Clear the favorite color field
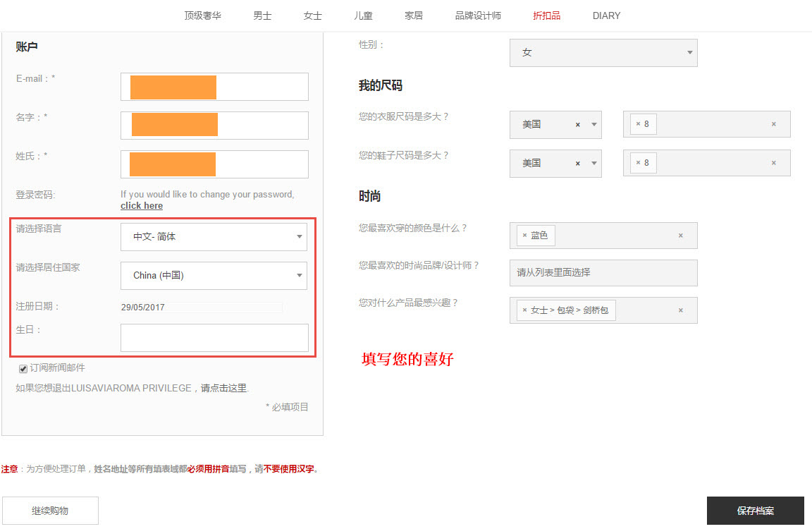The image size is (812, 529). point(680,235)
